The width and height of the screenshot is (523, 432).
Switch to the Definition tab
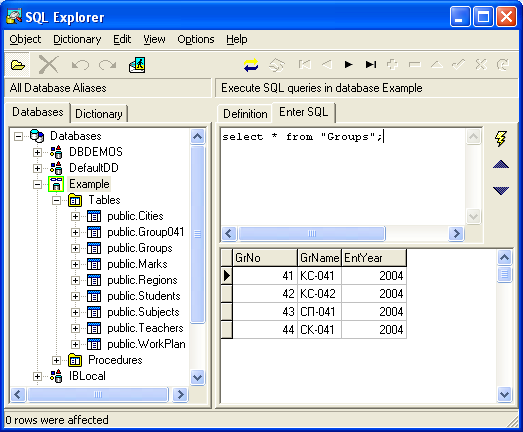pyautogui.click(x=245, y=114)
